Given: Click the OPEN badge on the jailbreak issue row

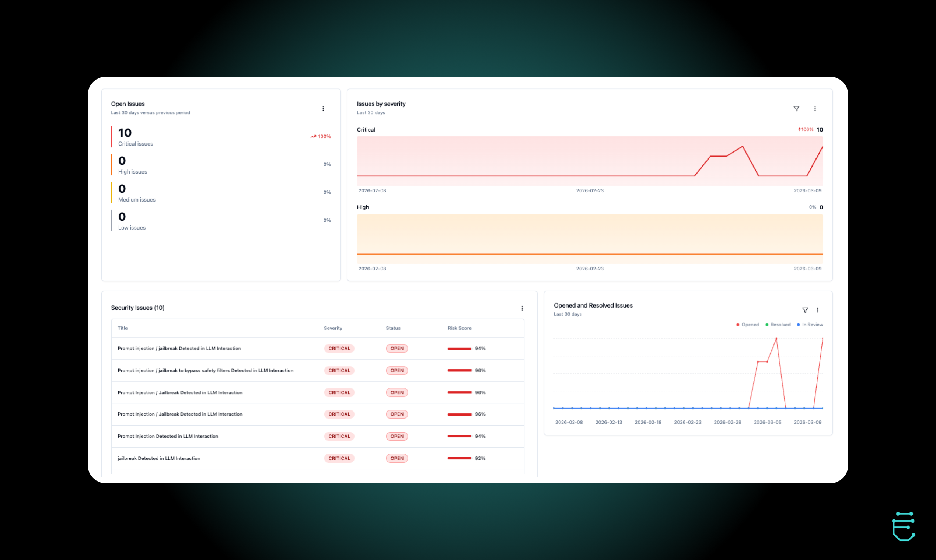Looking at the screenshot, I should point(397,458).
